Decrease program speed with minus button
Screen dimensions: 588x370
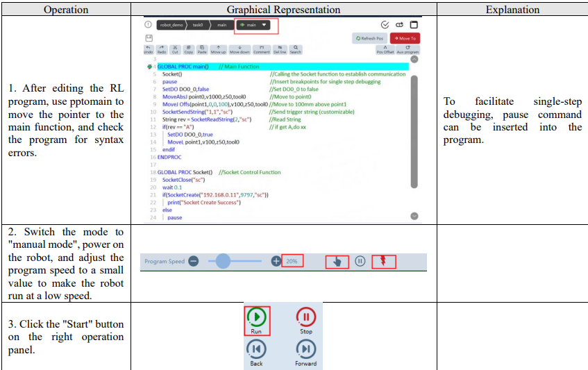pos(194,261)
